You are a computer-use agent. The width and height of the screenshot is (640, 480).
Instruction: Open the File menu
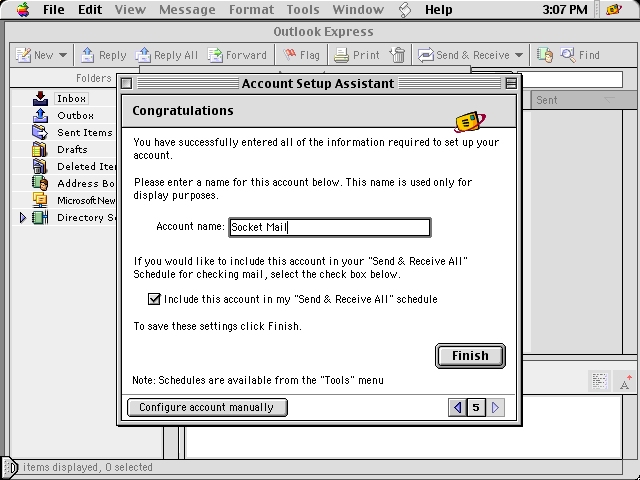[54, 9]
